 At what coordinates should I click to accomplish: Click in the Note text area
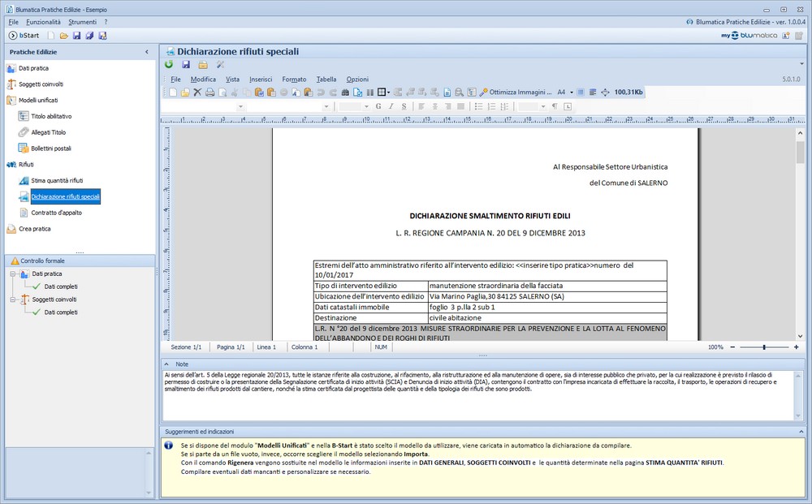(x=480, y=395)
